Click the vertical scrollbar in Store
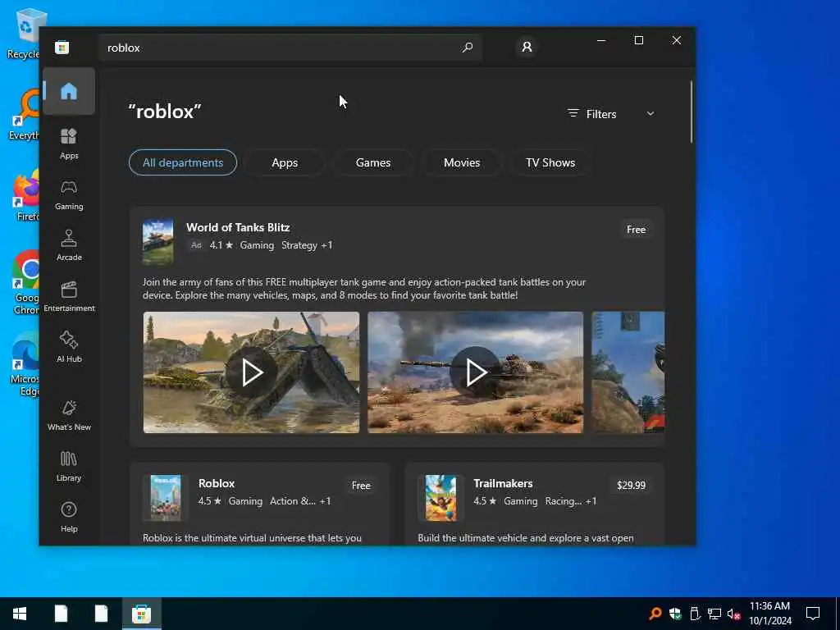The height and width of the screenshot is (630, 840). point(692,112)
